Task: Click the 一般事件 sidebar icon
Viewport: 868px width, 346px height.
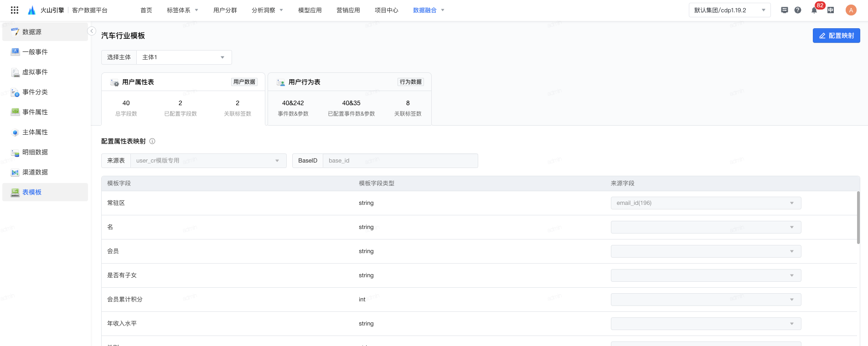Action: 15,52
